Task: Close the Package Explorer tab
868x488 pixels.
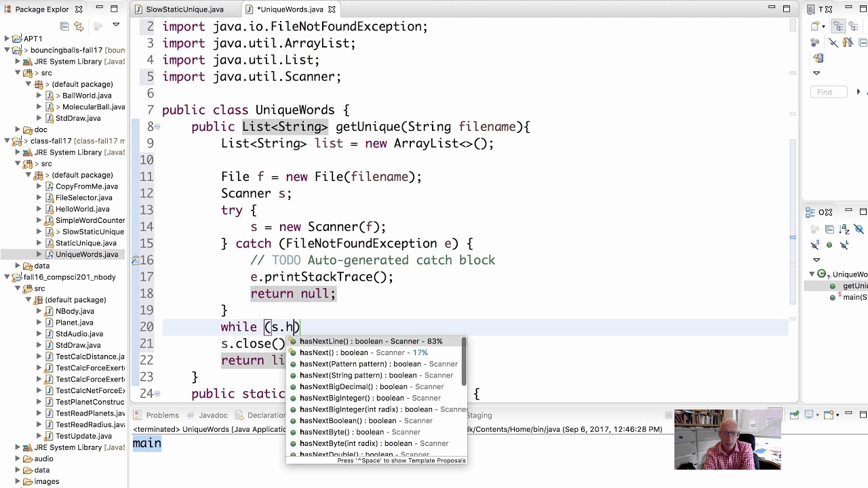Action: click(79, 9)
